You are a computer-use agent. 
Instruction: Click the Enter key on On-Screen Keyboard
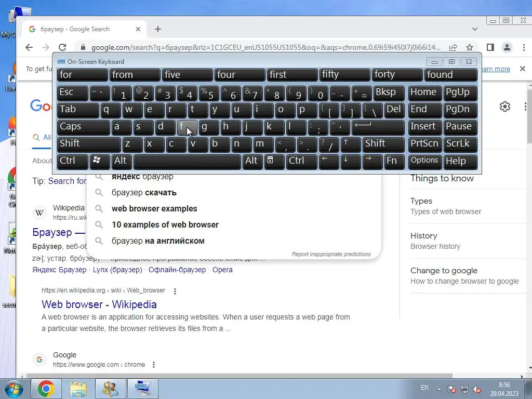click(x=378, y=128)
